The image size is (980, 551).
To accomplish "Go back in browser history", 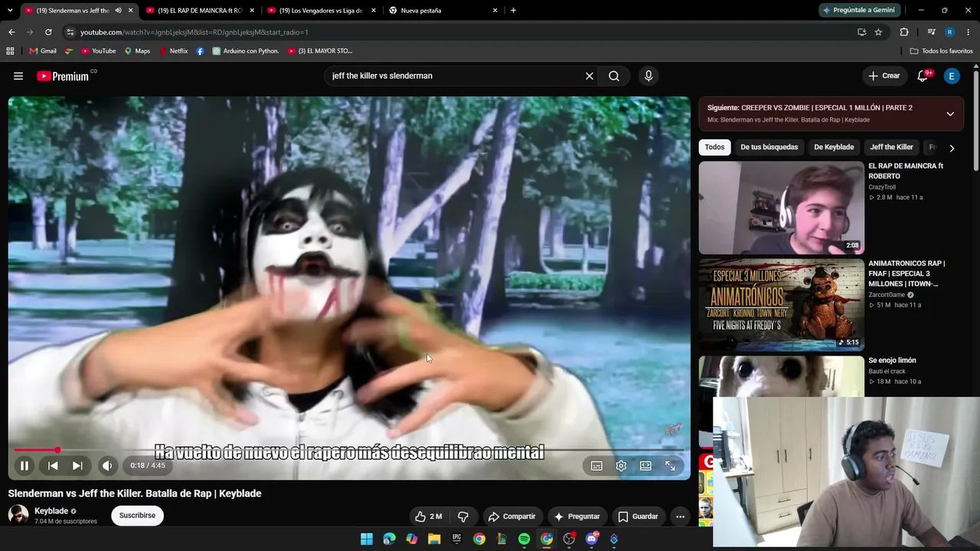I will pos(11,32).
